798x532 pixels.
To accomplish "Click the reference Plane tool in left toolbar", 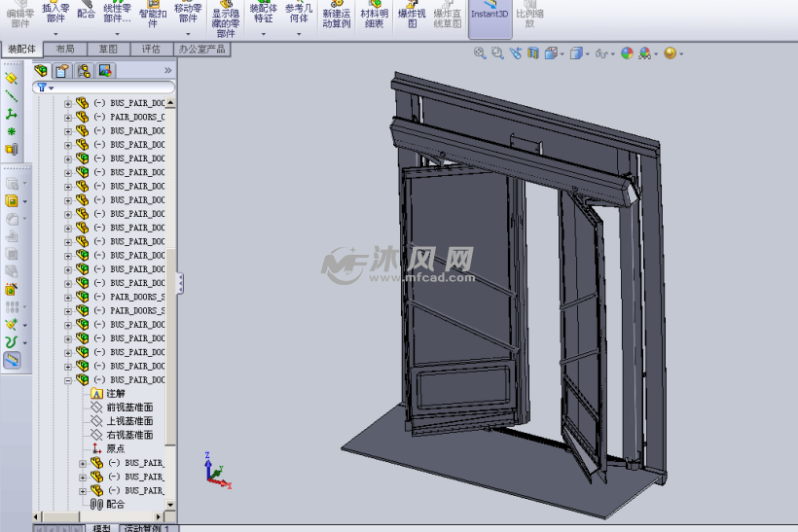I will pos(12,79).
